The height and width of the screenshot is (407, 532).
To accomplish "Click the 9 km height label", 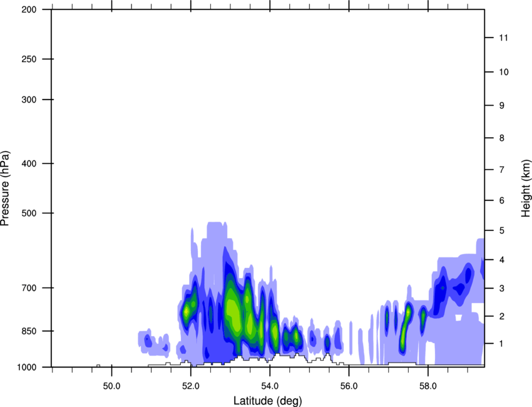I will tap(502, 106).
